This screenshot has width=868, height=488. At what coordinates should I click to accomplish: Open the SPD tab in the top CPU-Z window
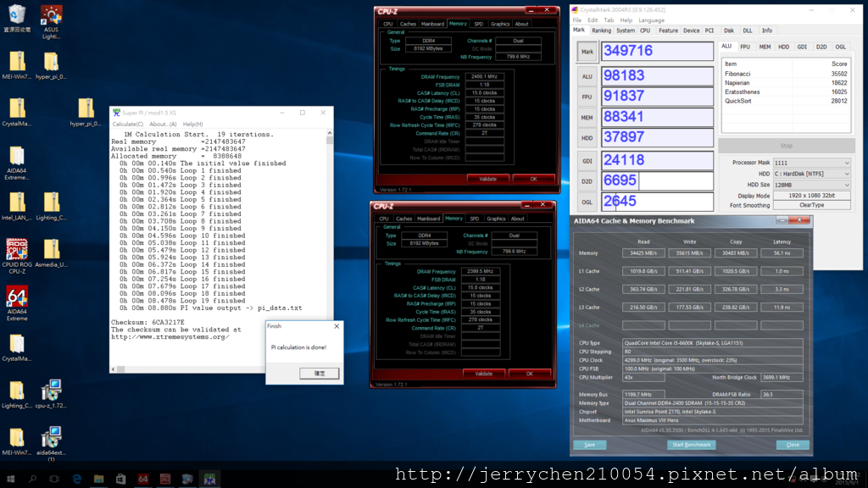click(478, 24)
